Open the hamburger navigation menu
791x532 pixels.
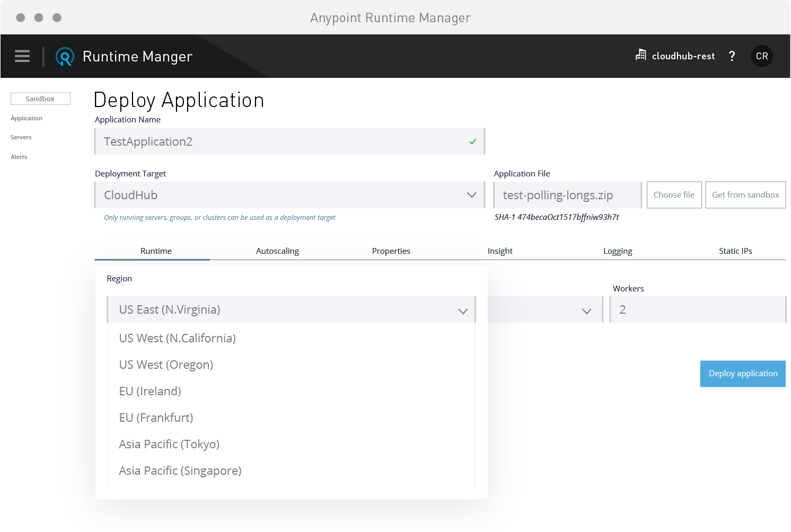pos(22,56)
